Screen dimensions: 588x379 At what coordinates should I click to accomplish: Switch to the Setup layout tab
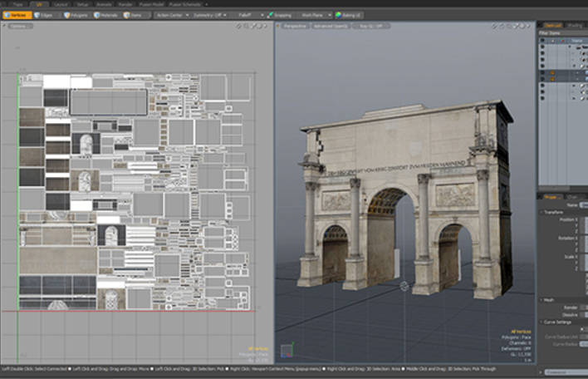(82, 4)
